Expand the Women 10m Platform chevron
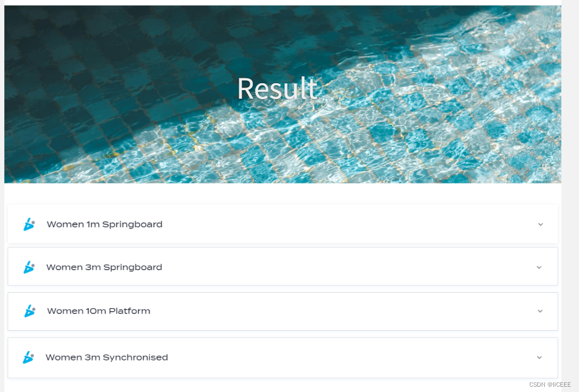This screenshot has width=579, height=392. [x=540, y=311]
